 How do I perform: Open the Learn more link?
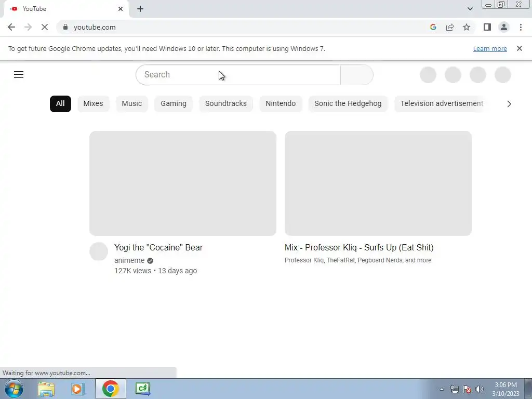490,48
